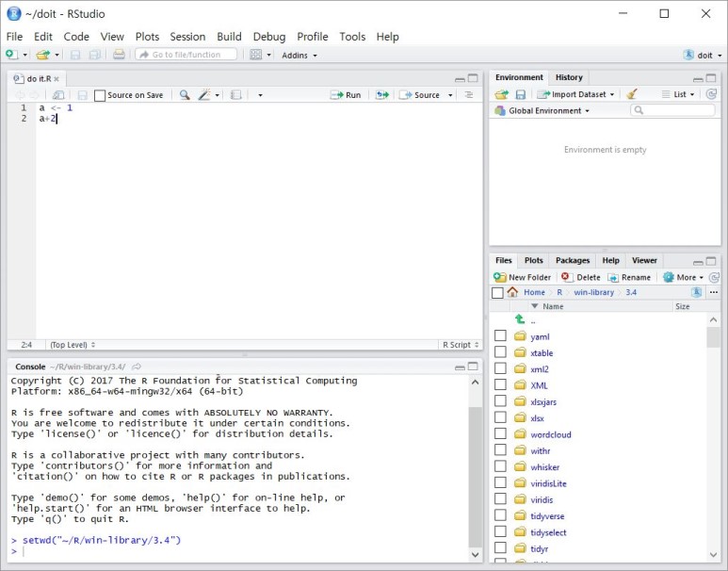Check the xml2 folder checkbox
Screen dimensions: 728x571
pyautogui.click(x=500, y=368)
